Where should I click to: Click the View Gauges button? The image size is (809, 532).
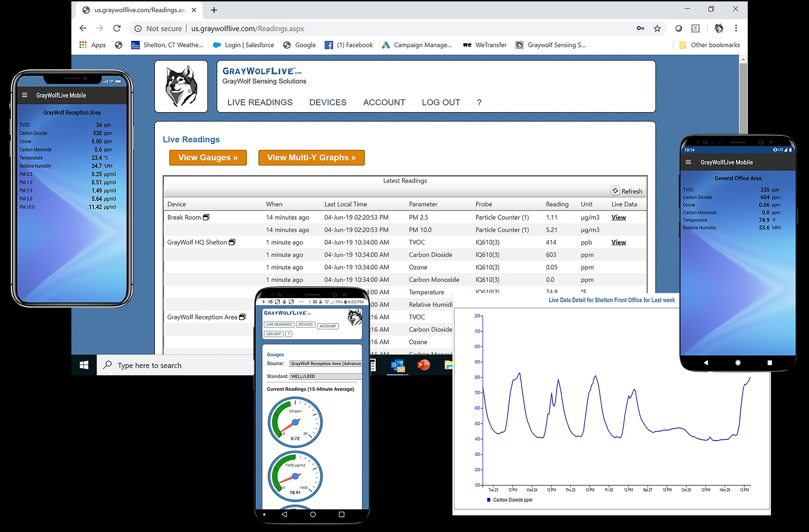point(208,157)
